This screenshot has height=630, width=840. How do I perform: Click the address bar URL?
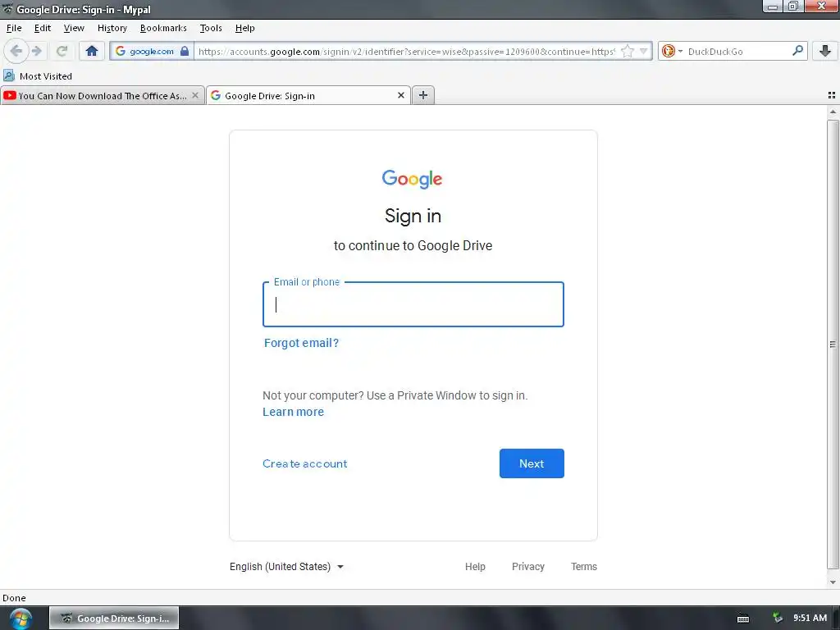coord(406,52)
